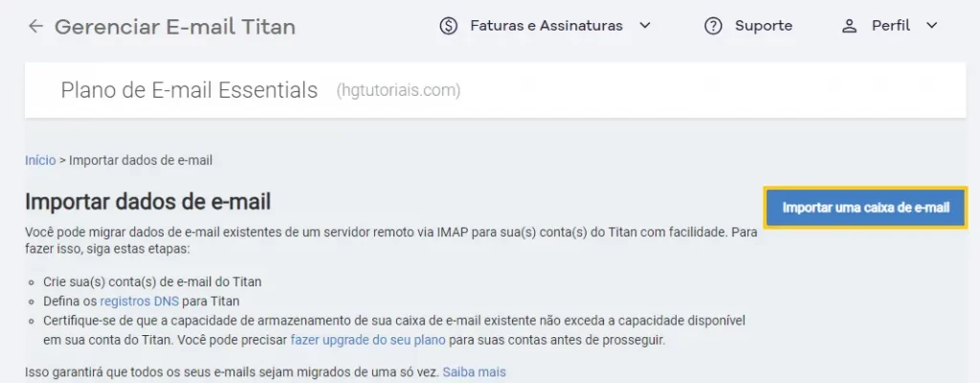Click the hgtutoriais.com domain label
This screenshot has height=383, width=980.
tap(398, 91)
